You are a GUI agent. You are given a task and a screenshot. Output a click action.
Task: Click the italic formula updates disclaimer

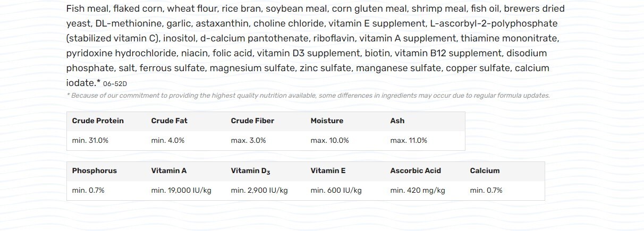click(x=308, y=96)
